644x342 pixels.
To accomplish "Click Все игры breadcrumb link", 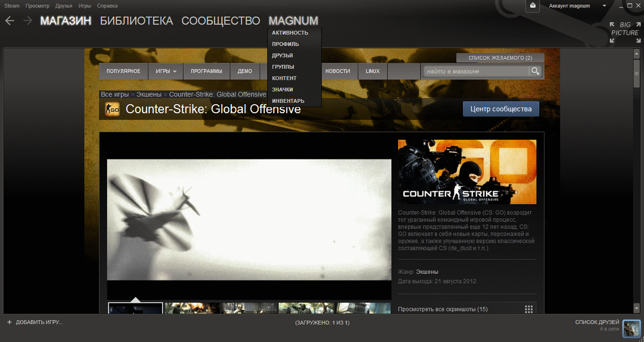I will pos(115,94).
